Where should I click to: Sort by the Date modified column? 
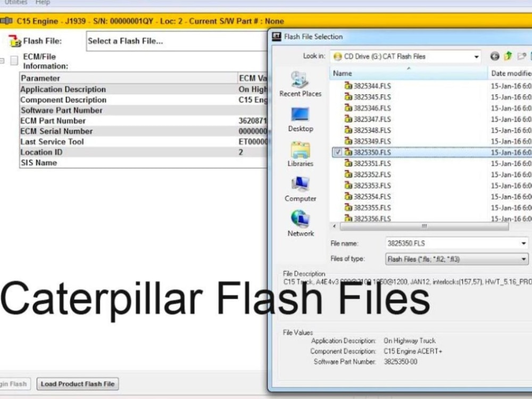coord(510,73)
